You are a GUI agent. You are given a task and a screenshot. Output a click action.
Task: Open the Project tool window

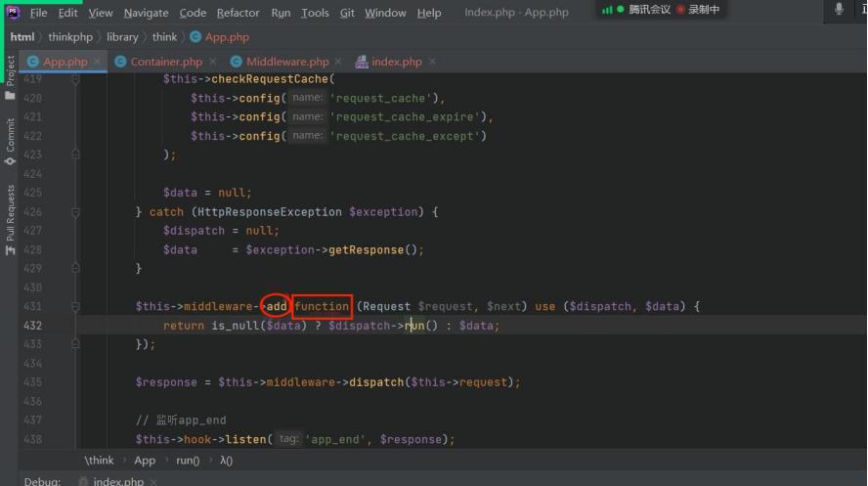tap(10, 77)
